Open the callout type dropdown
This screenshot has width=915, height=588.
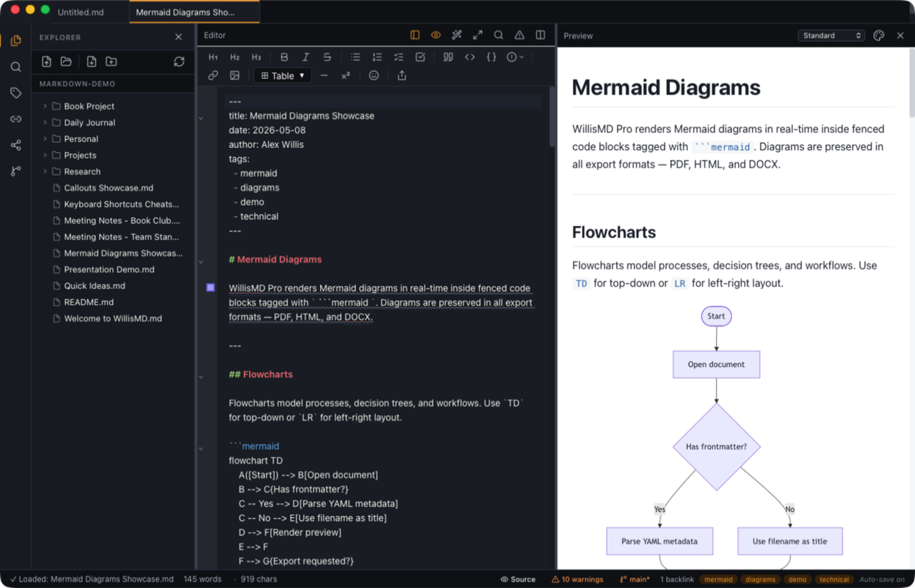pos(515,57)
